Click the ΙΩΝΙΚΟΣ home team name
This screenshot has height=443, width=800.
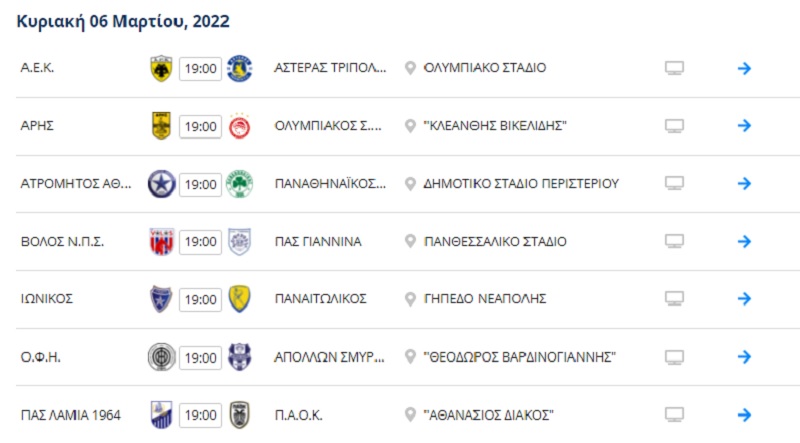pyautogui.click(x=47, y=299)
